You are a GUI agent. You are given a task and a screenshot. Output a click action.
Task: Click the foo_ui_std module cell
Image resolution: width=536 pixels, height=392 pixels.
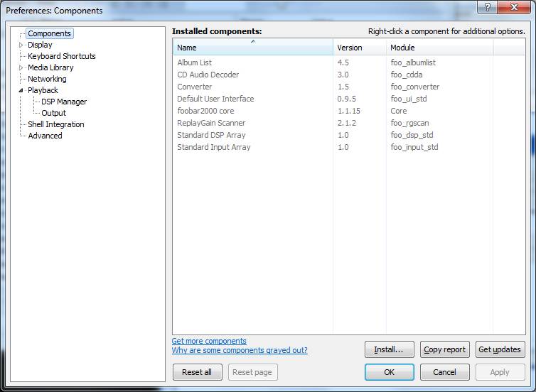point(409,99)
